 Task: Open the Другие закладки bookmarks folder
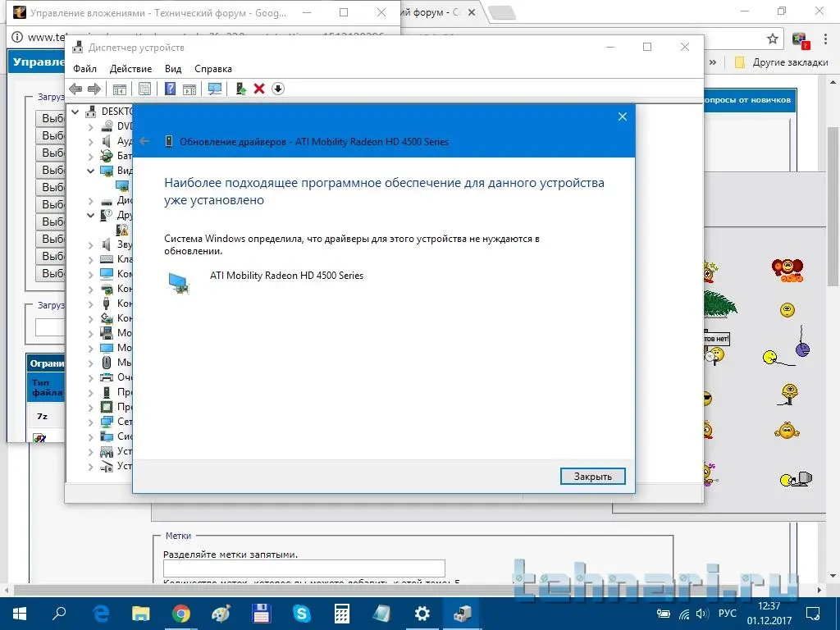coord(781,62)
